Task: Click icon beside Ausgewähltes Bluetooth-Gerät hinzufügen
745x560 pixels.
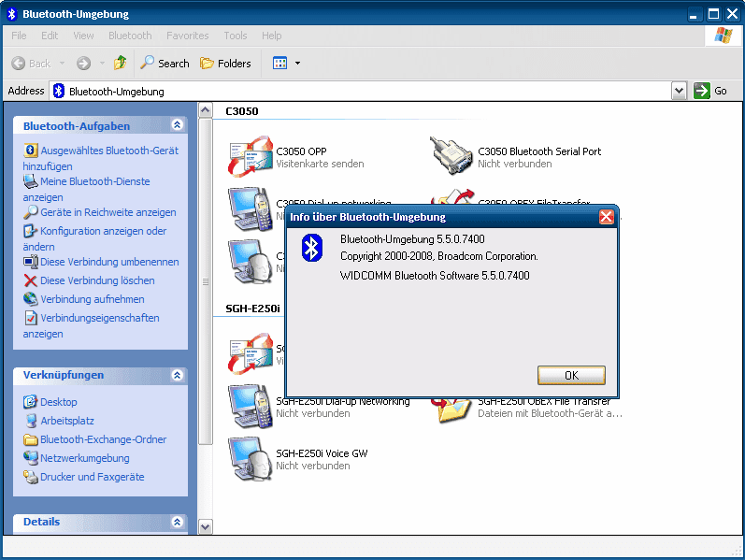Action: tap(31, 151)
